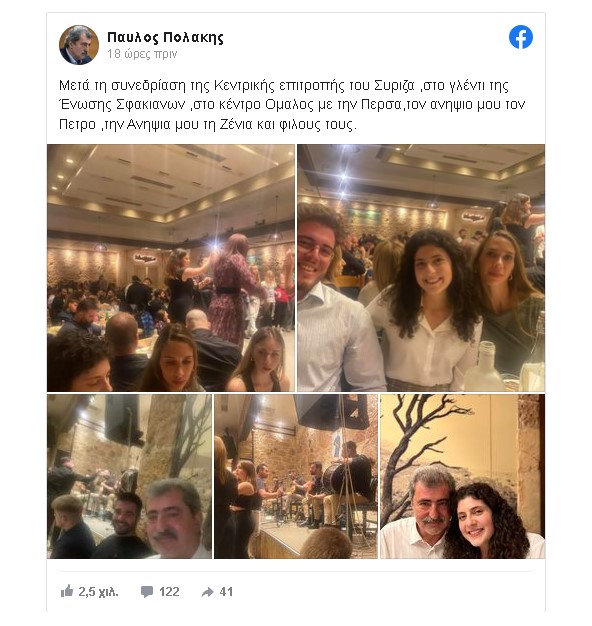Click the share arrow icon
592x626 pixels.
tap(208, 592)
